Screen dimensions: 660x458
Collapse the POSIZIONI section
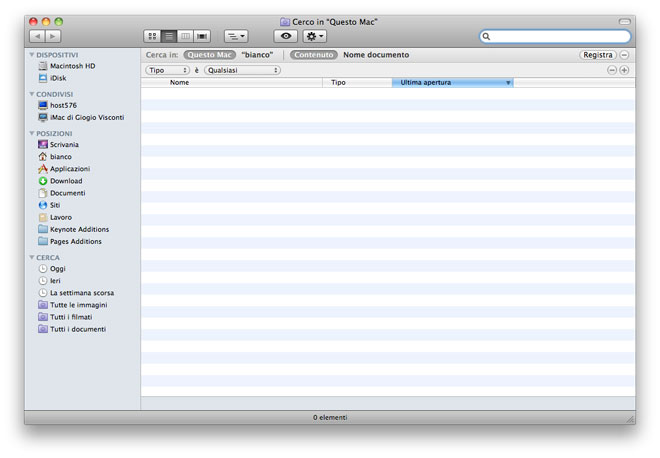tap(32, 133)
